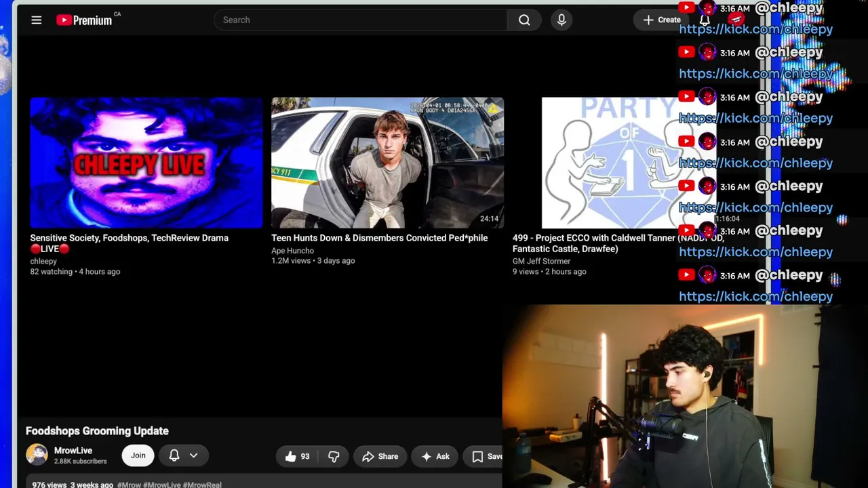Visit the Ape Huncho channel
The height and width of the screenshot is (488, 868).
click(292, 251)
